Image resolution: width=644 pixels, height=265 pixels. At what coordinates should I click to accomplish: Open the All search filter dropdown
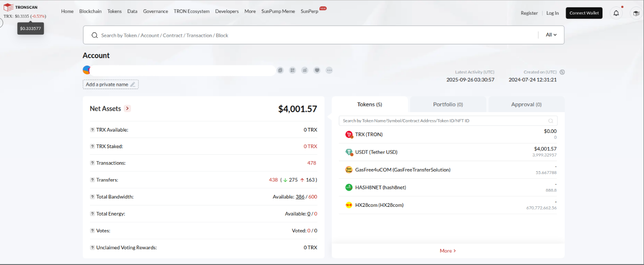click(551, 35)
